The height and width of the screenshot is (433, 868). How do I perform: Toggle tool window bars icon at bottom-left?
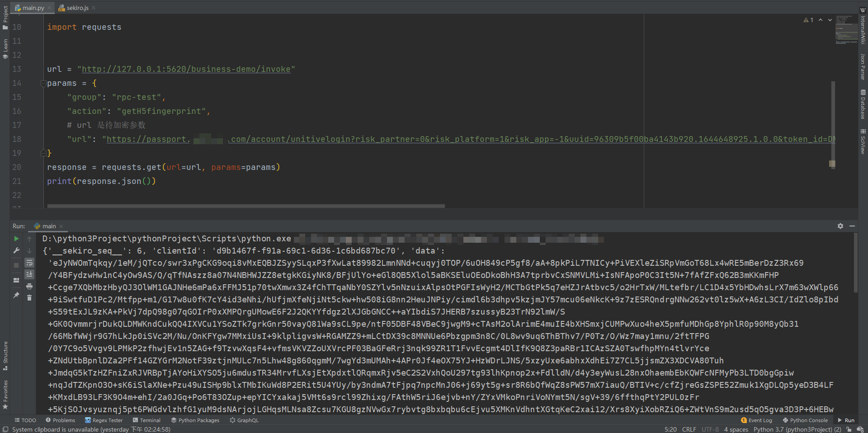point(5,429)
